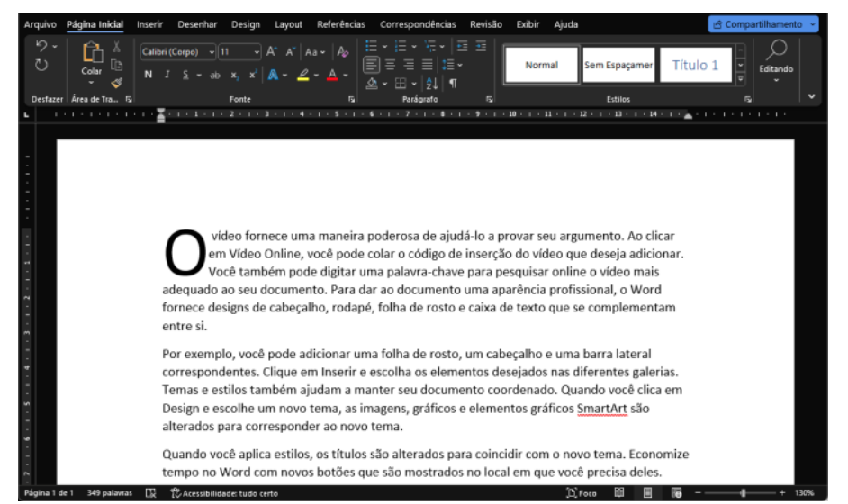Open the Arquivo menu

click(x=40, y=24)
